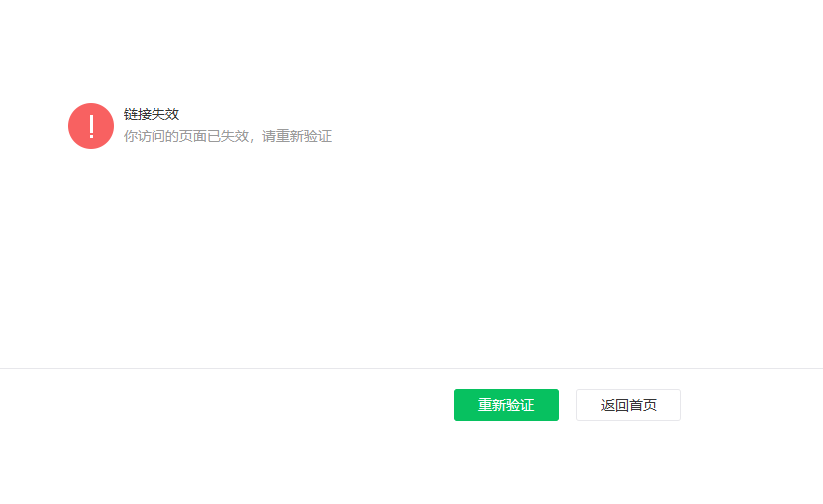Click the red exclamation warning icon

pyautogui.click(x=91, y=126)
